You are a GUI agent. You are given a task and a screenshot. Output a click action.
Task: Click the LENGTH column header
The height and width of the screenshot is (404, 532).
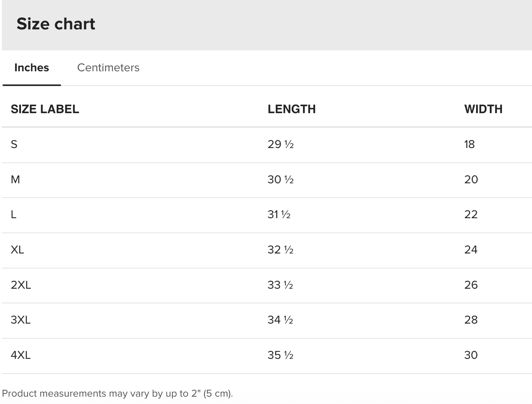(x=292, y=109)
